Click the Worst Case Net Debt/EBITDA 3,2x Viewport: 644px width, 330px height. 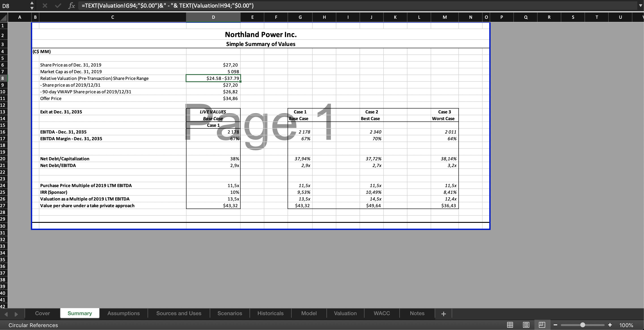[452, 165]
